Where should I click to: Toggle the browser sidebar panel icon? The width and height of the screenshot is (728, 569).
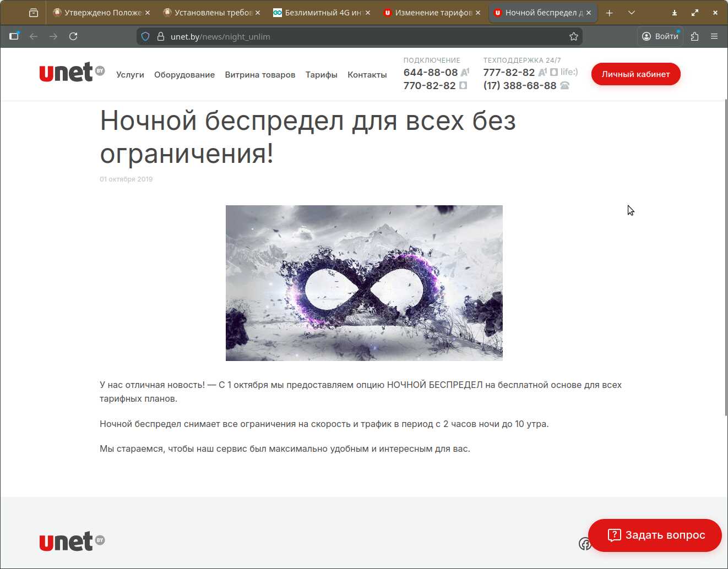click(14, 36)
